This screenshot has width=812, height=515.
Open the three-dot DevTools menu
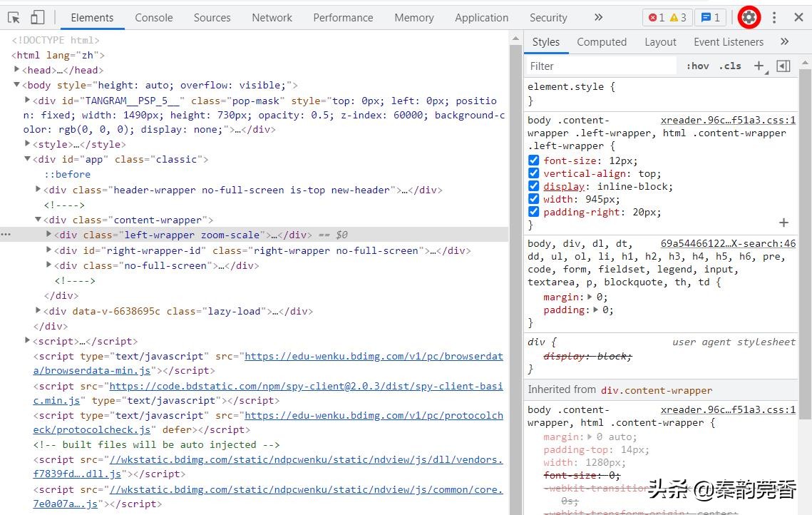coord(774,18)
